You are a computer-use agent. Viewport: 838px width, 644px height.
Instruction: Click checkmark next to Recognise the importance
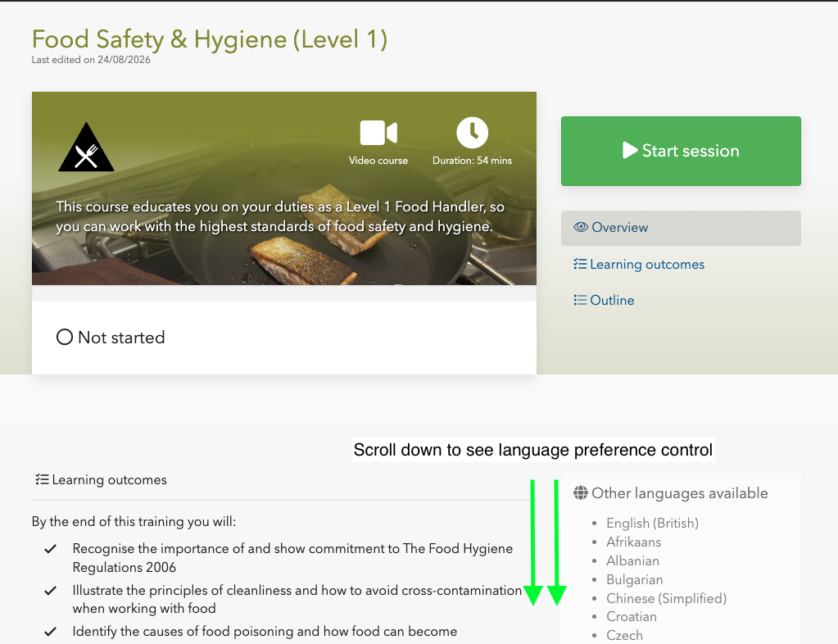(50, 549)
